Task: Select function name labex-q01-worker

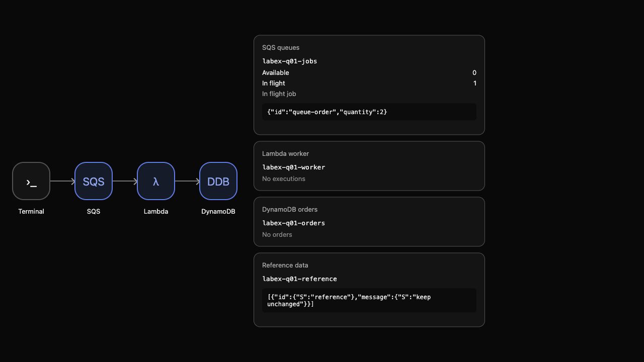Action: 294,167
